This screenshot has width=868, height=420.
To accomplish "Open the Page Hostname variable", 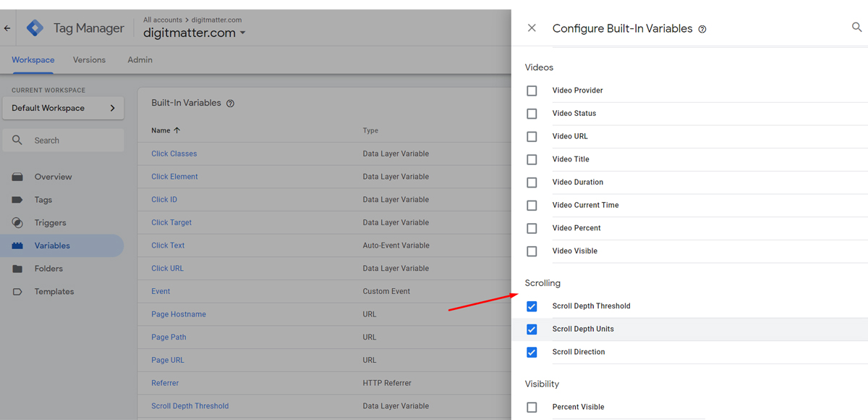I will [178, 314].
